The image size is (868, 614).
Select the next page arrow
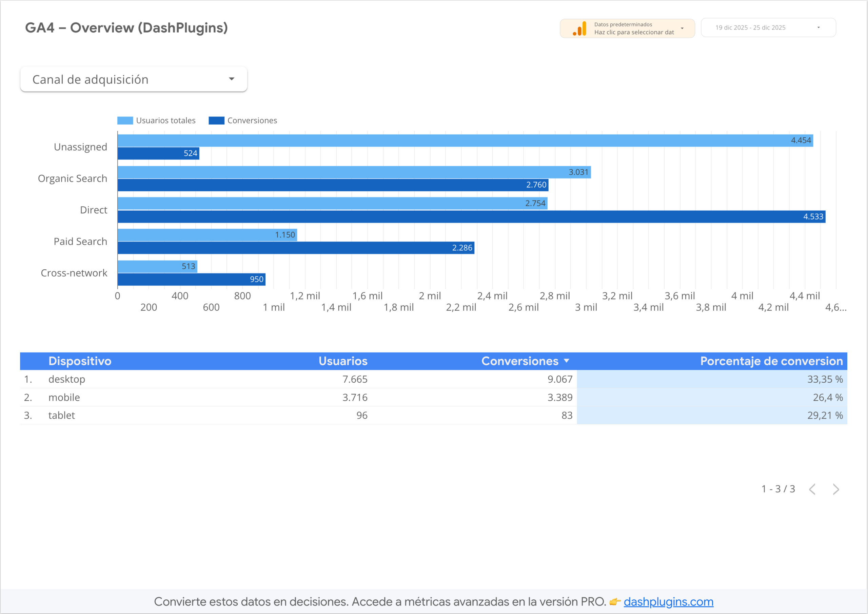coord(835,489)
